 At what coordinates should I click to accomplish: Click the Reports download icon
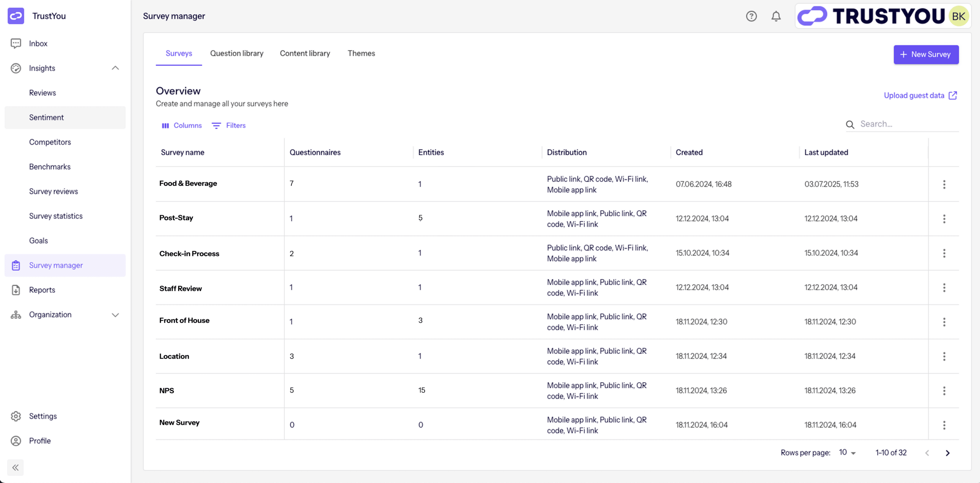(16, 290)
